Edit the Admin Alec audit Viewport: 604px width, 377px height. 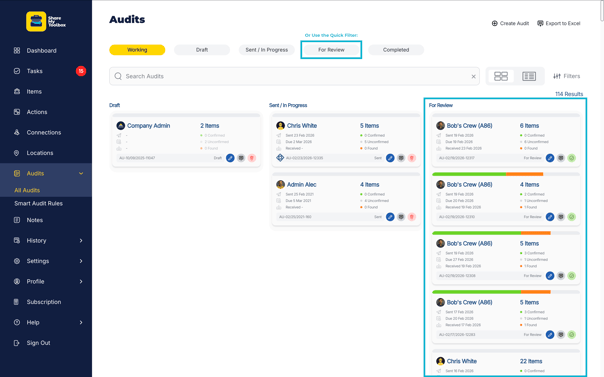click(390, 217)
